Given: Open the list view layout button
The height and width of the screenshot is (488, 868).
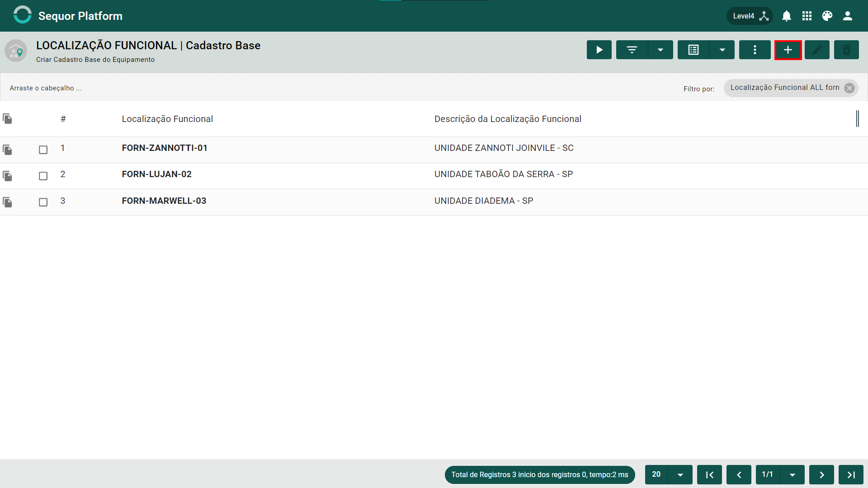Looking at the screenshot, I should tap(693, 50).
